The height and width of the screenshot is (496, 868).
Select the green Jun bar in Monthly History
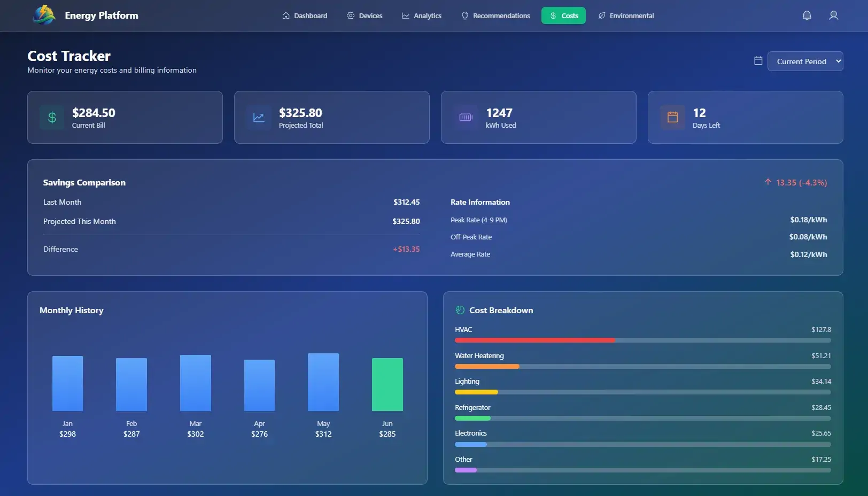click(387, 384)
